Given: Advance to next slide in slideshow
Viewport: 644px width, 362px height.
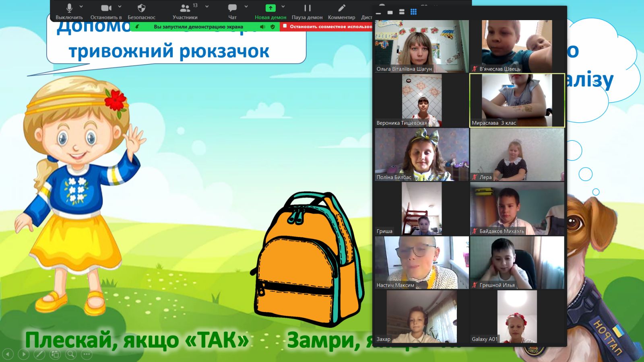Looking at the screenshot, I should (x=24, y=354).
